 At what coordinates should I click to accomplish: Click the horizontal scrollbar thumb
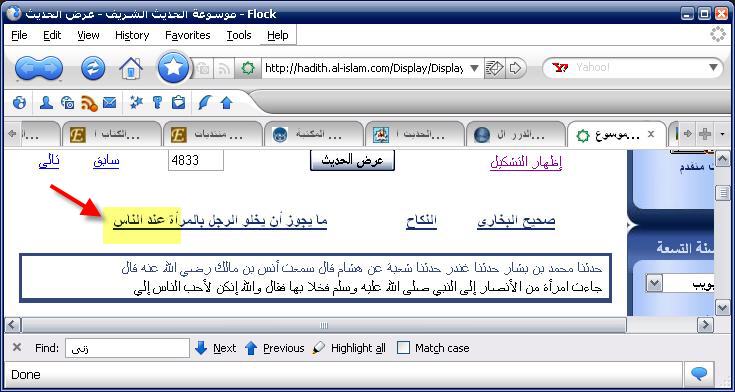(x=324, y=325)
